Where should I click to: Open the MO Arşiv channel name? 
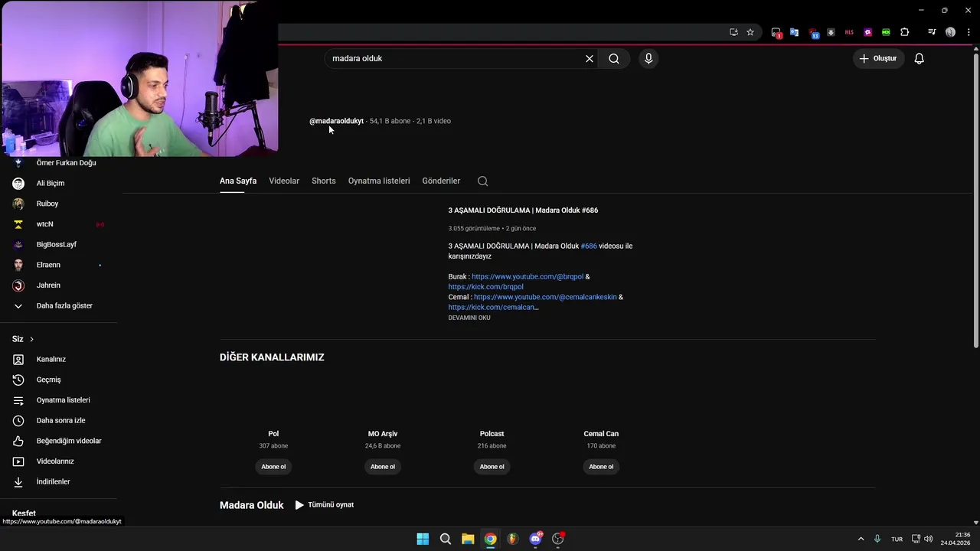click(x=383, y=434)
